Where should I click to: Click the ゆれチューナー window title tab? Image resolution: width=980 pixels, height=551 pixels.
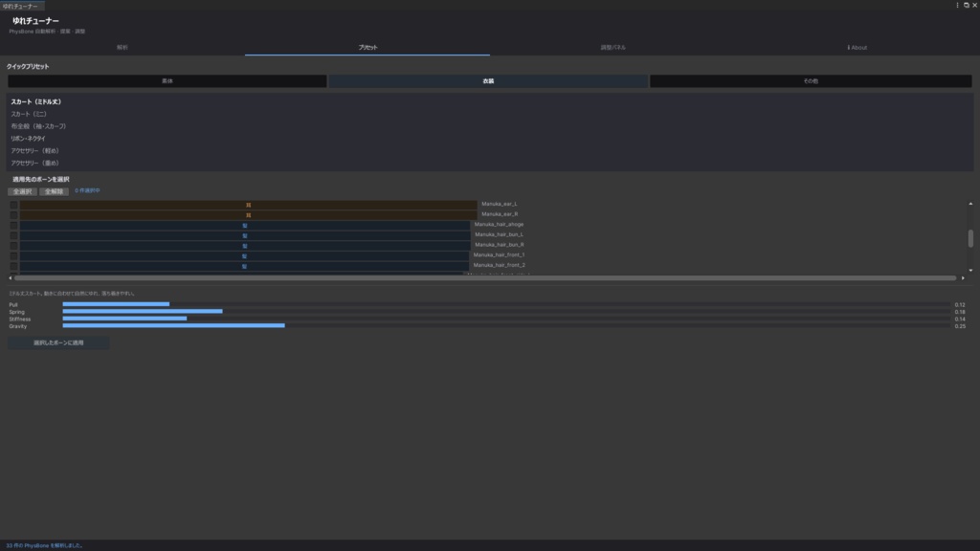click(x=21, y=6)
